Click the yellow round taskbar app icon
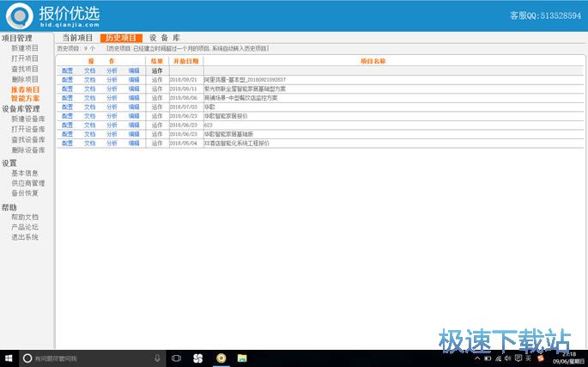The image size is (588, 367). point(221,358)
